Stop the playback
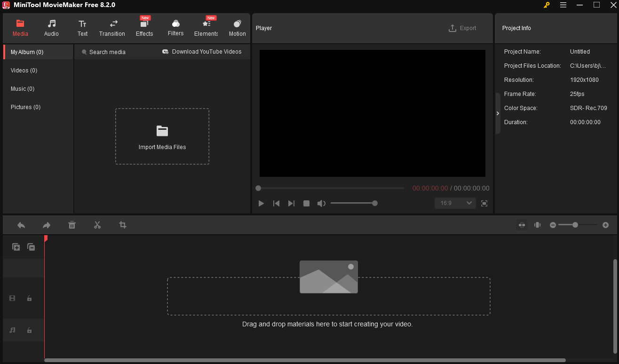This screenshot has width=619, height=364. point(306,203)
